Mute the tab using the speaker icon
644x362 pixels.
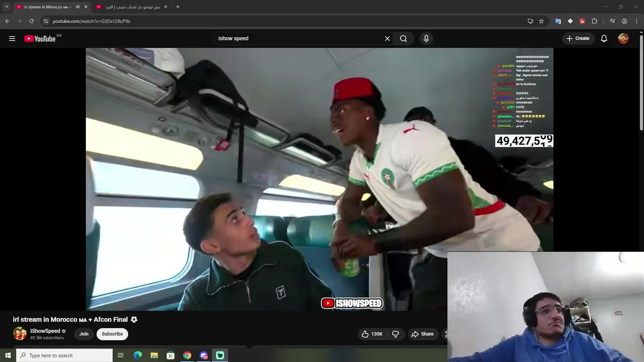click(77, 7)
